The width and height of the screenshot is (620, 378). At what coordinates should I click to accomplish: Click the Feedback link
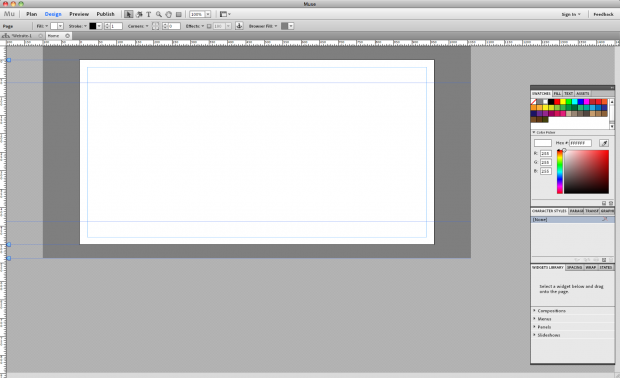click(603, 14)
